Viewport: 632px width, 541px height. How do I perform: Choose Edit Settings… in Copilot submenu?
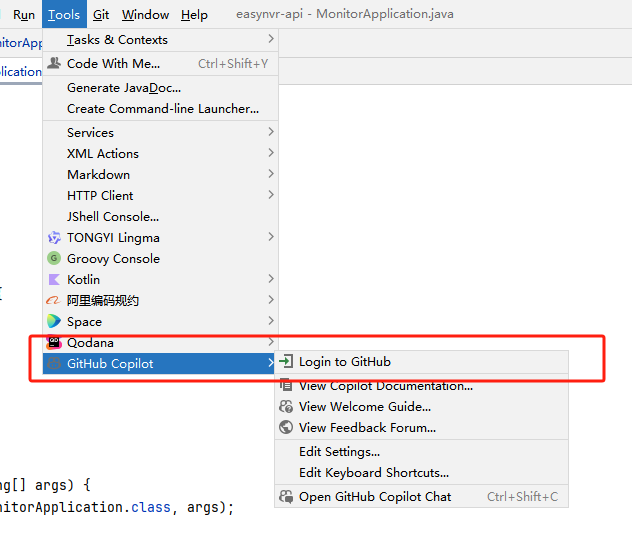coord(422,452)
